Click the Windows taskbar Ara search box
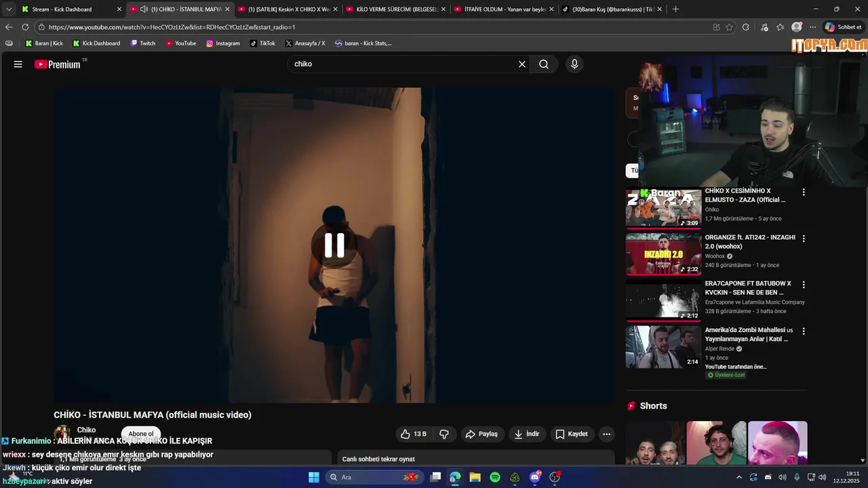This screenshot has height=488, width=868. (x=373, y=477)
